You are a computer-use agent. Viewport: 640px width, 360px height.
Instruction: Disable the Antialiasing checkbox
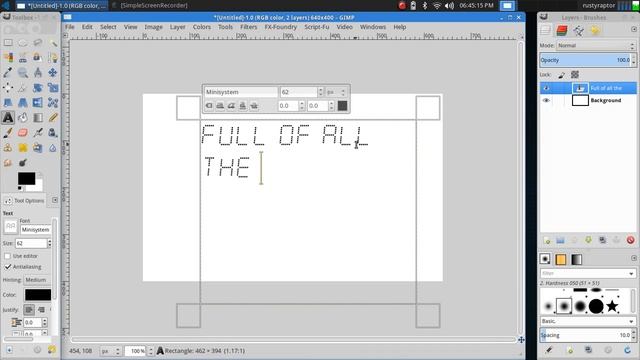point(7,267)
